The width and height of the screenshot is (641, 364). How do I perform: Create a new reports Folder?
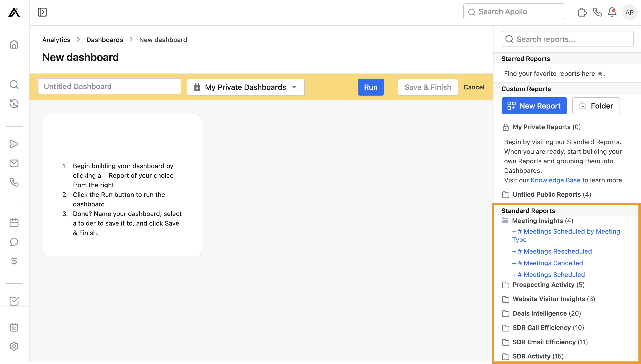pyautogui.click(x=596, y=106)
